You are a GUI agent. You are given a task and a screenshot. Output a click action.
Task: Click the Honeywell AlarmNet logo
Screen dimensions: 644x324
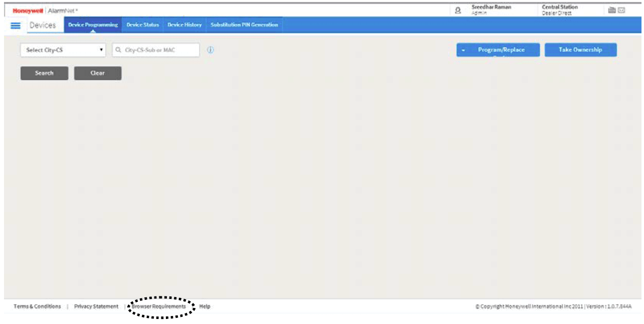click(45, 10)
